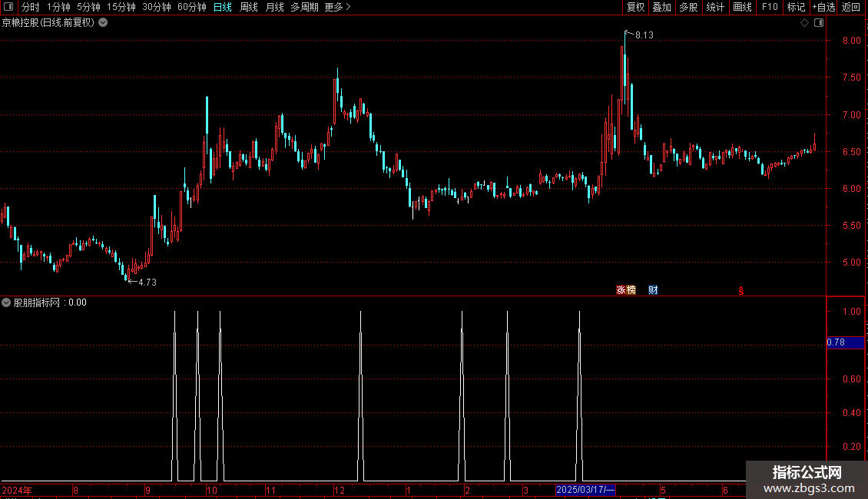868x499 pixels.
Task: Open the 统计 statistics tool
Action: tap(715, 7)
